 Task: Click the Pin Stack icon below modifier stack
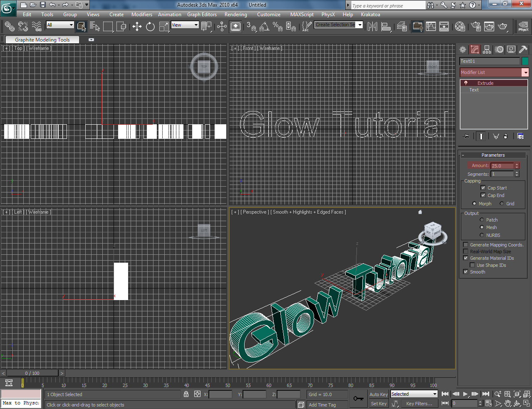pos(466,136)
